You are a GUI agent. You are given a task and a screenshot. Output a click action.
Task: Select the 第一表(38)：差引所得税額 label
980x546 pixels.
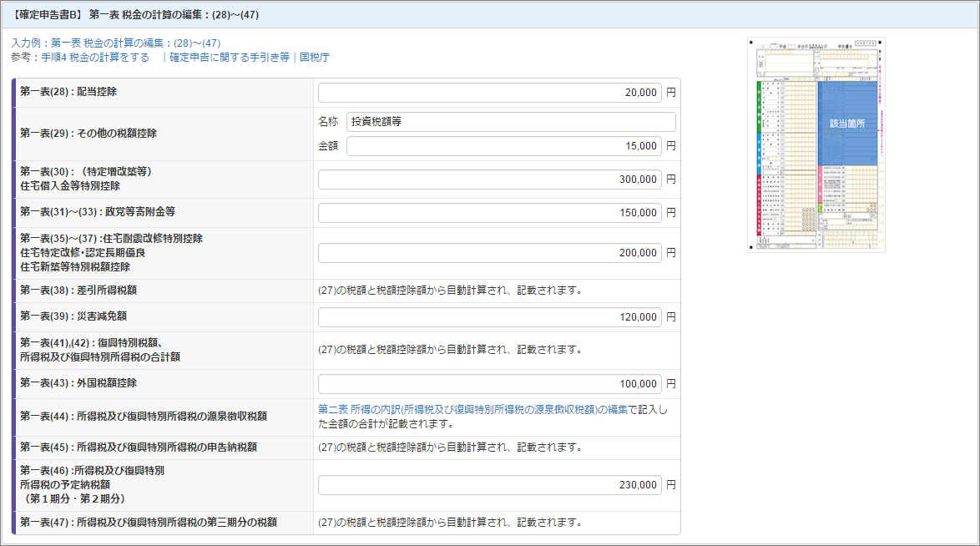click(x=78, y=291)
